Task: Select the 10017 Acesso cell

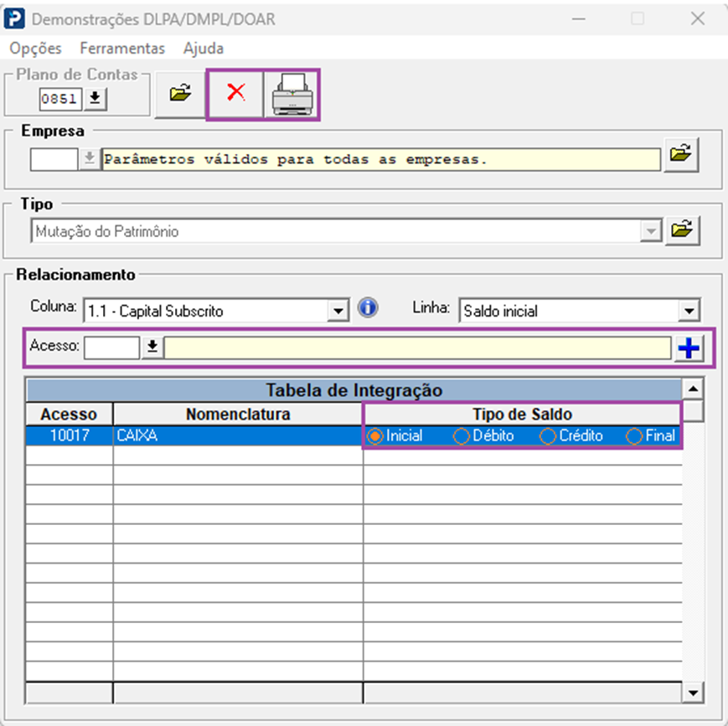Action: pos(70,435)
